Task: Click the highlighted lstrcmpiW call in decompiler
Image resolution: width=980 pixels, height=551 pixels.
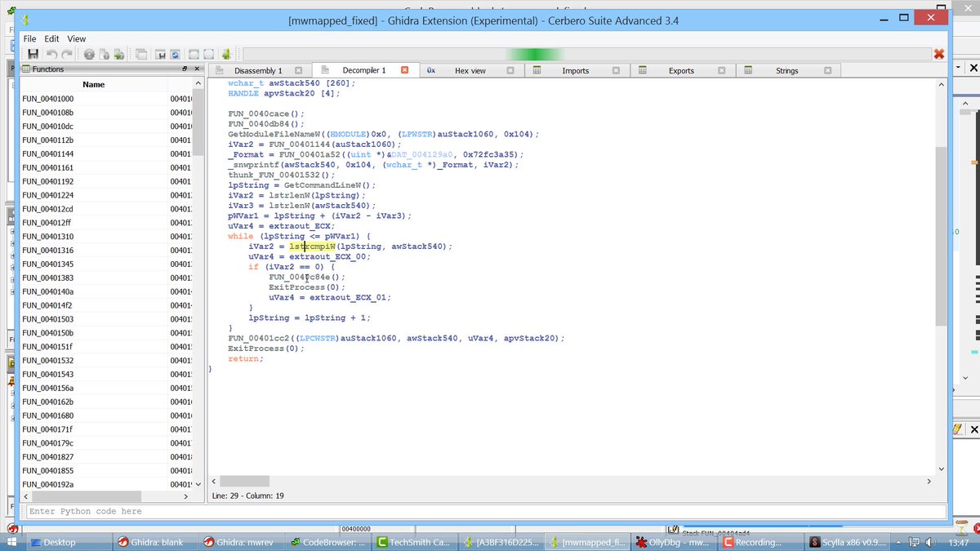Action: (x=313, y=246)
